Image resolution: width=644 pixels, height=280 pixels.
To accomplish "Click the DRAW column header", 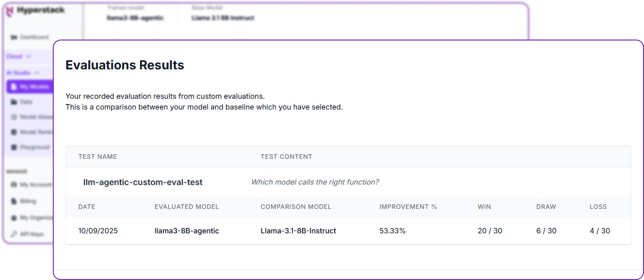I will click(x=546, y=207).
